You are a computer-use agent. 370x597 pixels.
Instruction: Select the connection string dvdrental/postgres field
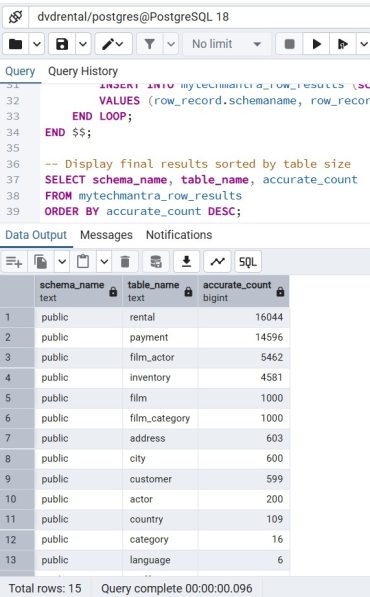(199, 17)
